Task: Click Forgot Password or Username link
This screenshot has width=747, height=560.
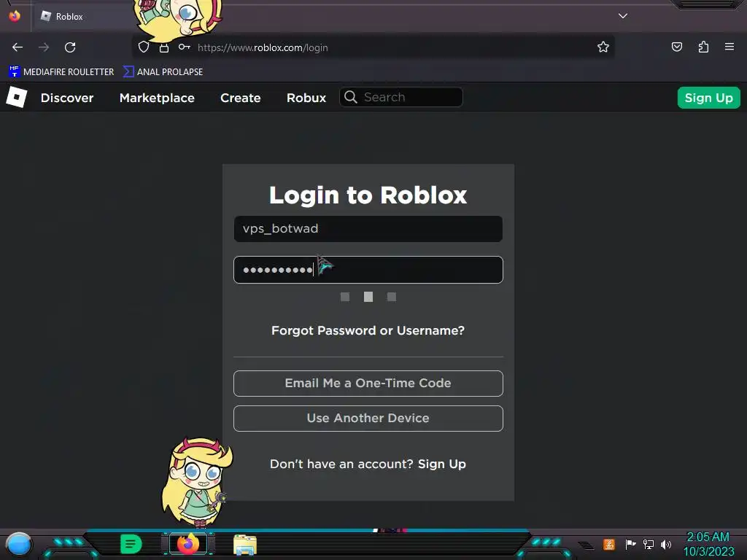Action: click(368, 330)
